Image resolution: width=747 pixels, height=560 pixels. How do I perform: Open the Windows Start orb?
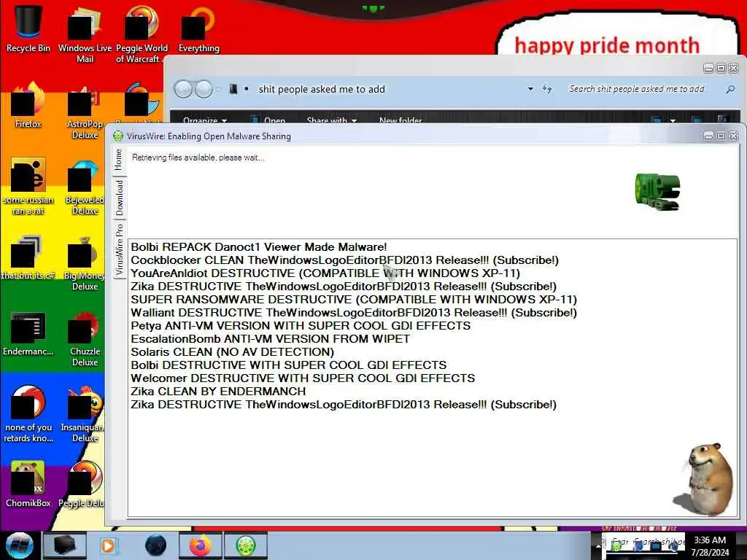click(19, 545)
